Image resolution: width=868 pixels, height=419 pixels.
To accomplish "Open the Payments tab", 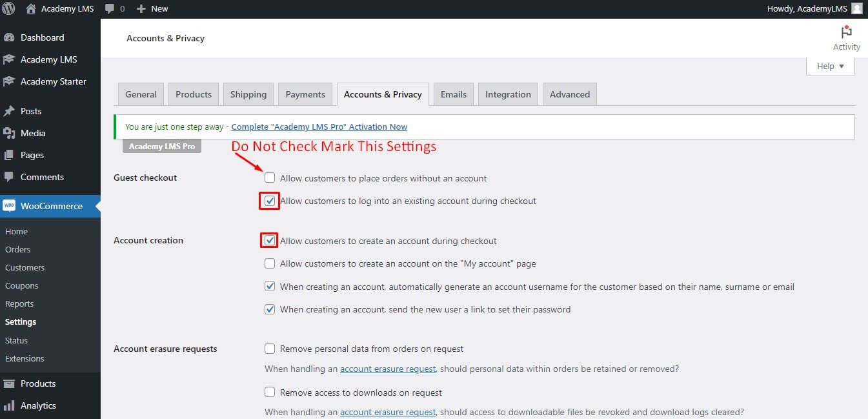I will click(x=305, y=94).
